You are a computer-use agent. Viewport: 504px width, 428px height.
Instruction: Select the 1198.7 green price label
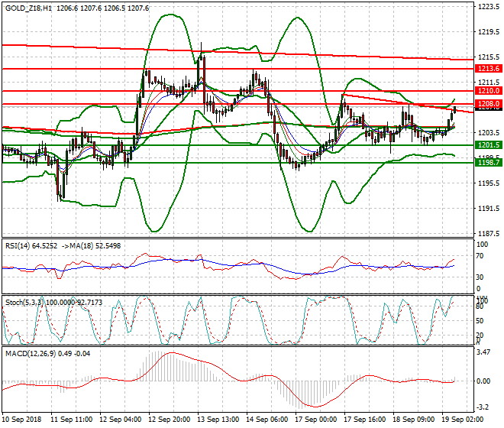[x=488, y=163]
